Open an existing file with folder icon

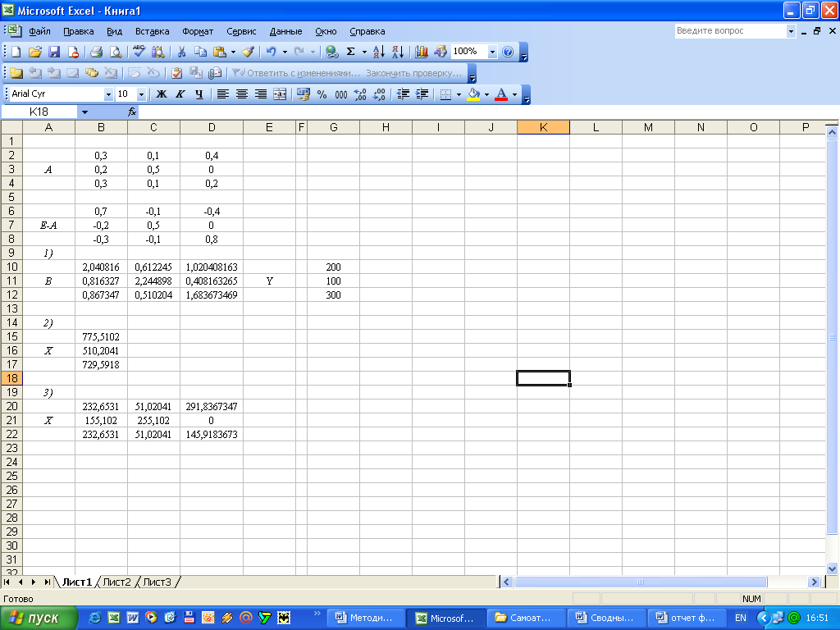[34, 52]
